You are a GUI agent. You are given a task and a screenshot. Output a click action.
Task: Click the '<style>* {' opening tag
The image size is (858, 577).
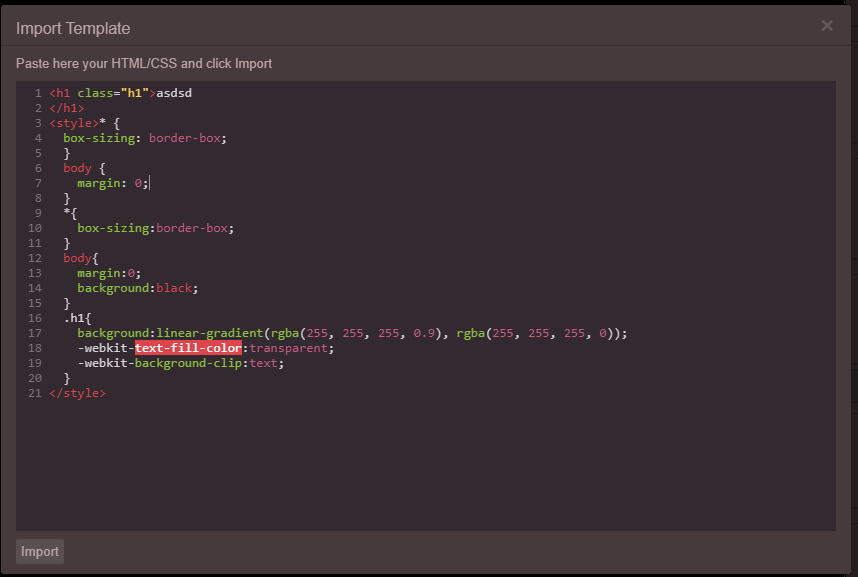(x=84, y=123)
